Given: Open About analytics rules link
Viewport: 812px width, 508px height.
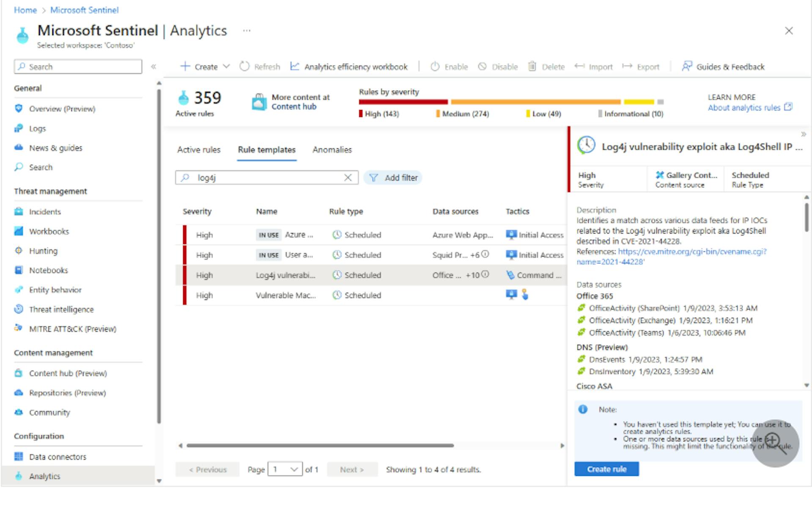Looking at the screenshot, I should [x=744, y=108].
